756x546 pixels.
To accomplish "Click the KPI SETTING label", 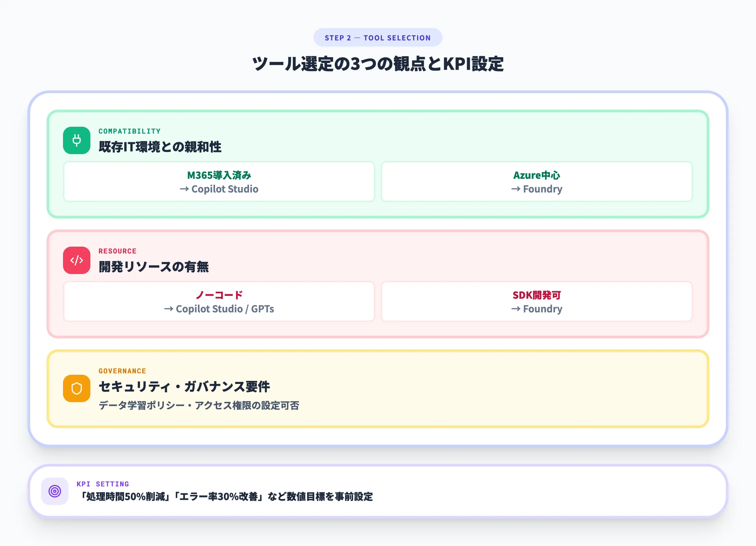I will (103, 484).
